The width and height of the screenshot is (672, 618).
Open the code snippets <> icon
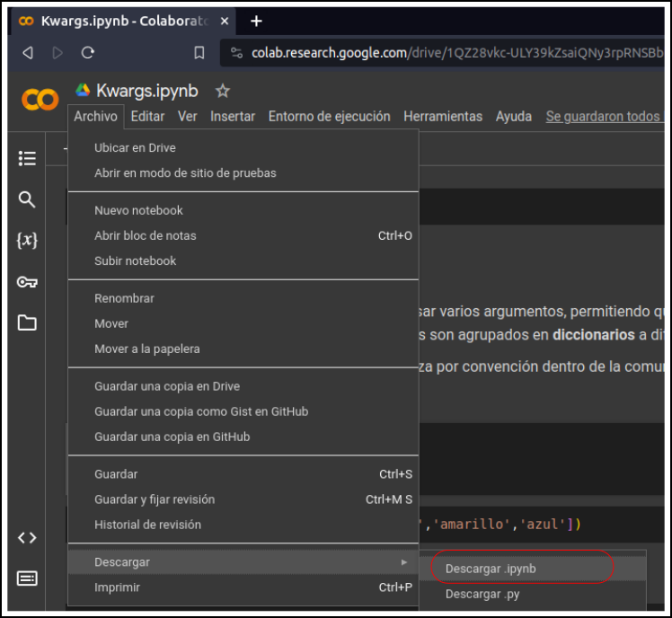point(27,537)
